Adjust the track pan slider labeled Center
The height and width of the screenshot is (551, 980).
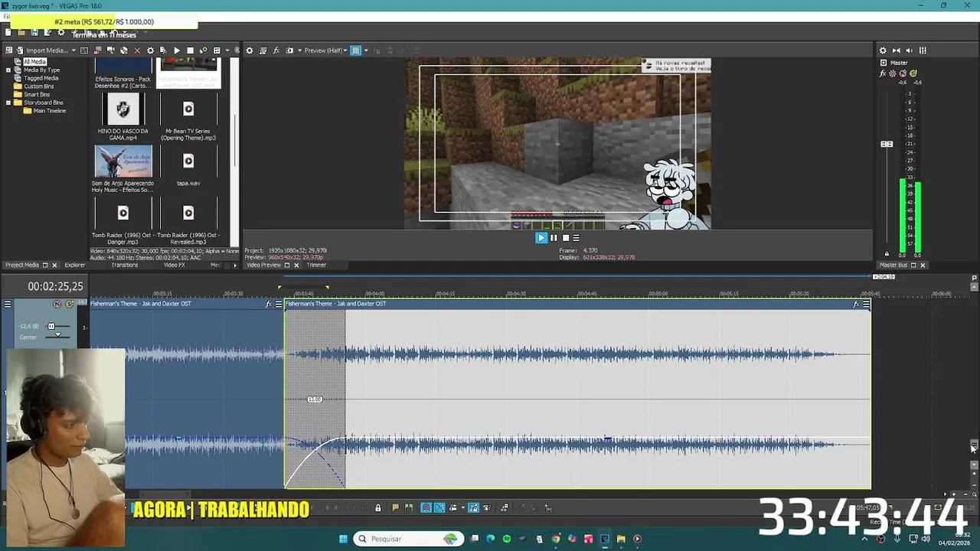coord(57,336)
